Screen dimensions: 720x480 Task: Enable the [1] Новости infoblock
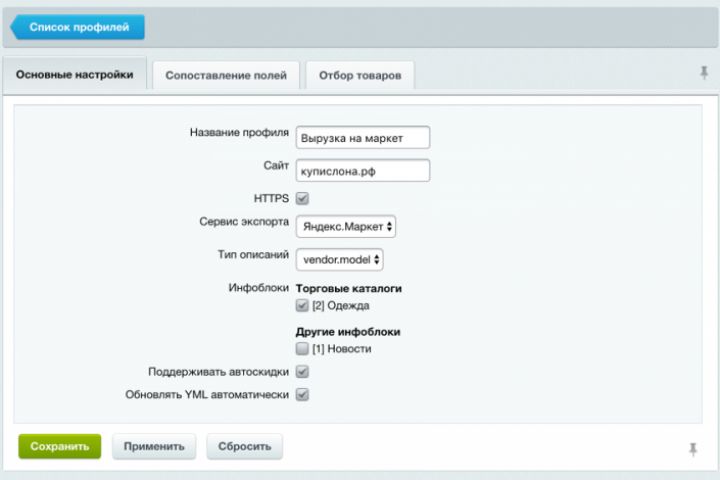(x=302, y=349)
